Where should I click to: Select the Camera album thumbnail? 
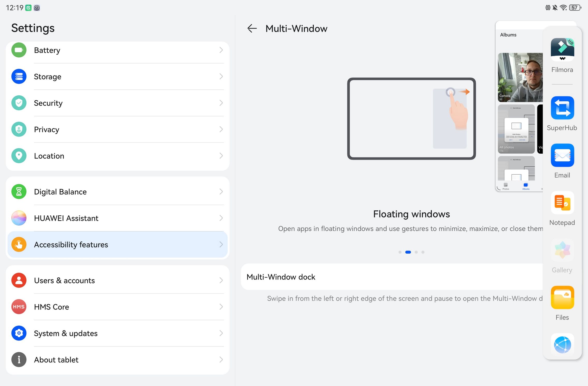click(x=520, y=77)
